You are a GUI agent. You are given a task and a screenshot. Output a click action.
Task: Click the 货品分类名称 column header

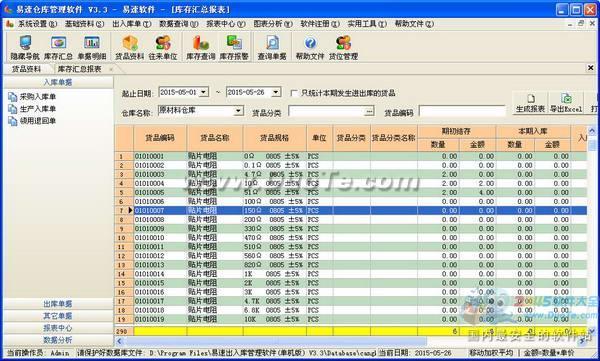tap(394, 138)
